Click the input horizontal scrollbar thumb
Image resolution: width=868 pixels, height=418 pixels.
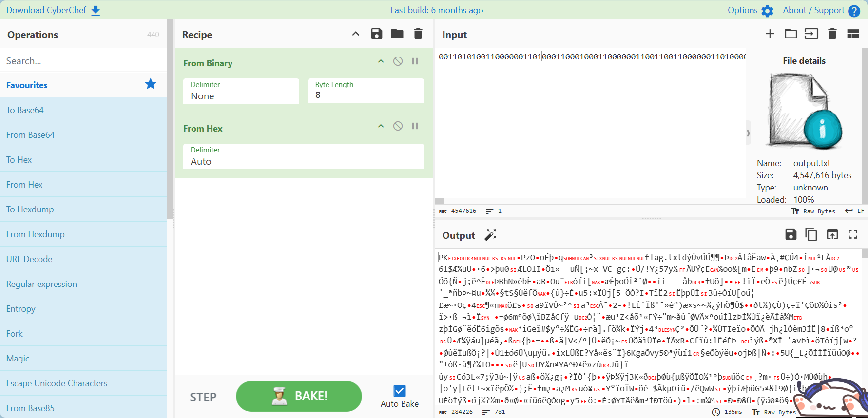click(x=440, y=201)
